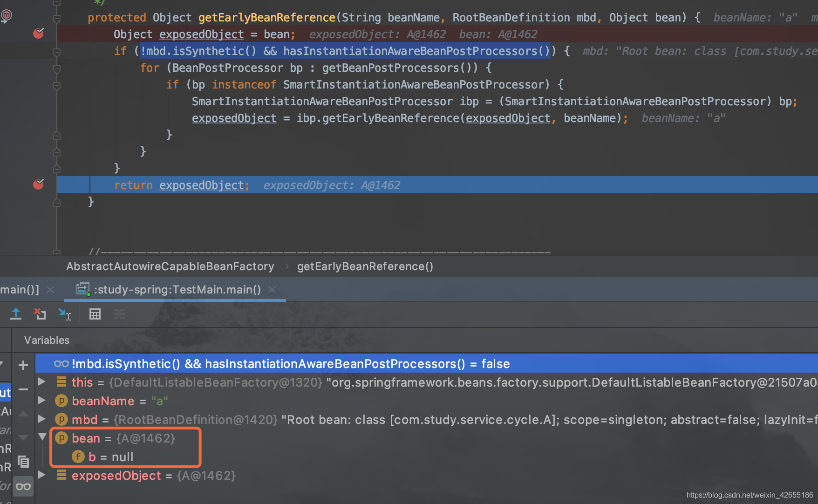Screen dimensions: 818x504
Task: Select the 'main()]' debug tab
Action: tap(20, 290)
